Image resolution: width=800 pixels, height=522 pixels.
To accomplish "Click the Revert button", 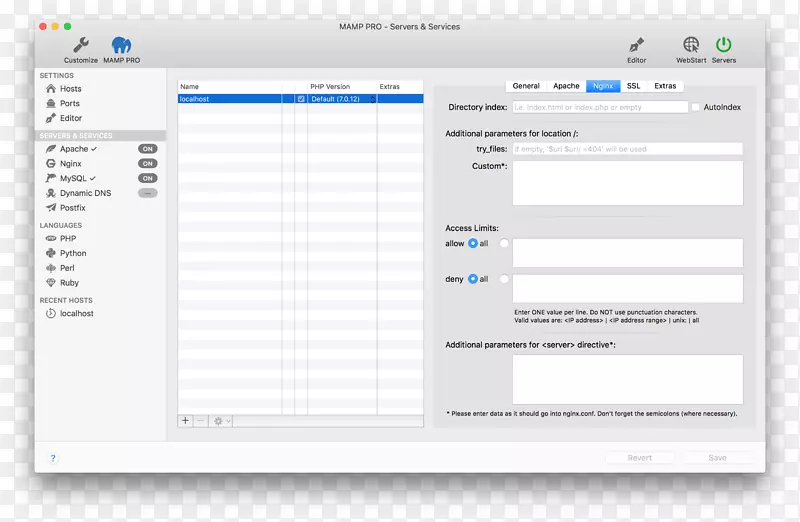I will (639, 458).
